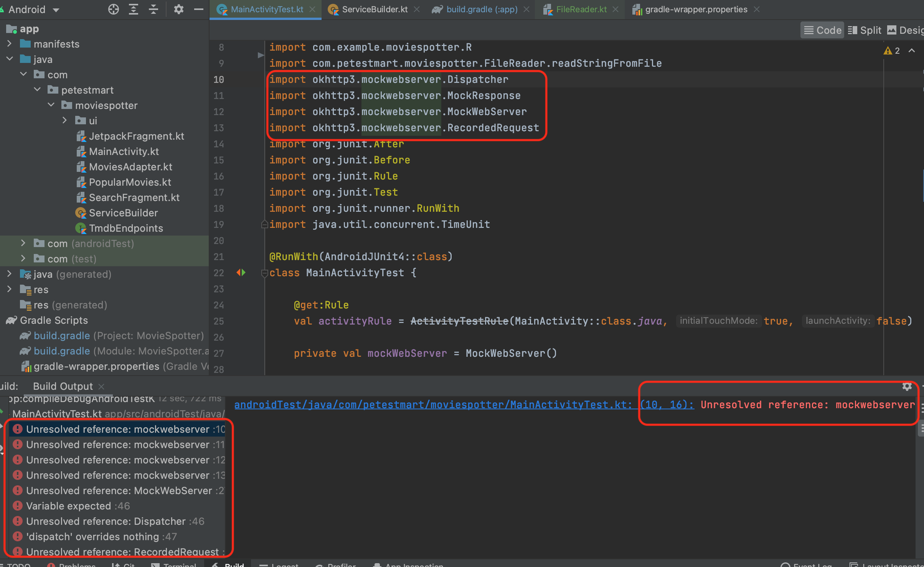Image resolution: width=924 pixels, height=567 pixels.
Task: Collapse the moviespotter package
Action: (x=51, y=105)
